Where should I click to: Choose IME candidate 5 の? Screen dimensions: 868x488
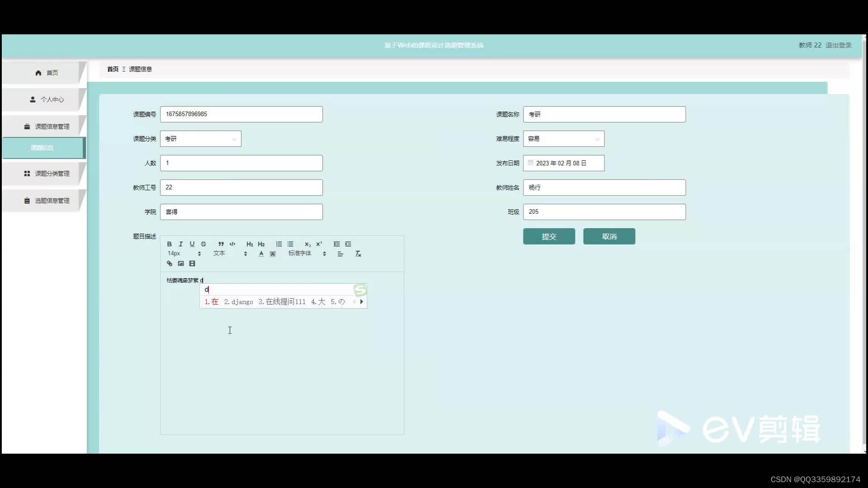coord(338,302)
